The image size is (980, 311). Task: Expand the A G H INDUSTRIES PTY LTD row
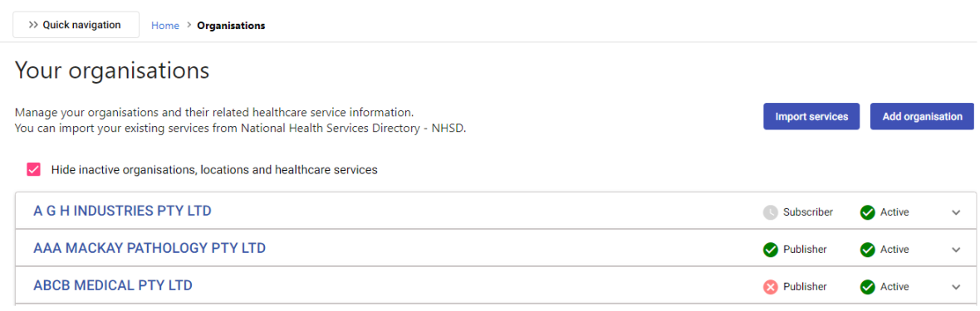point(956,212)
